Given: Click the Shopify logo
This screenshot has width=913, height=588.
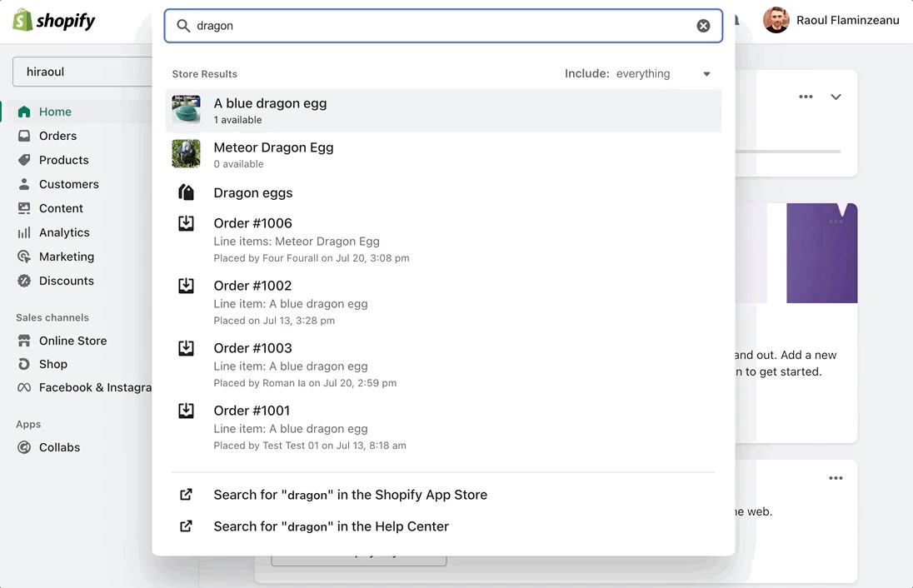Looking at the screenshot, I should click(x=53, y=20).
